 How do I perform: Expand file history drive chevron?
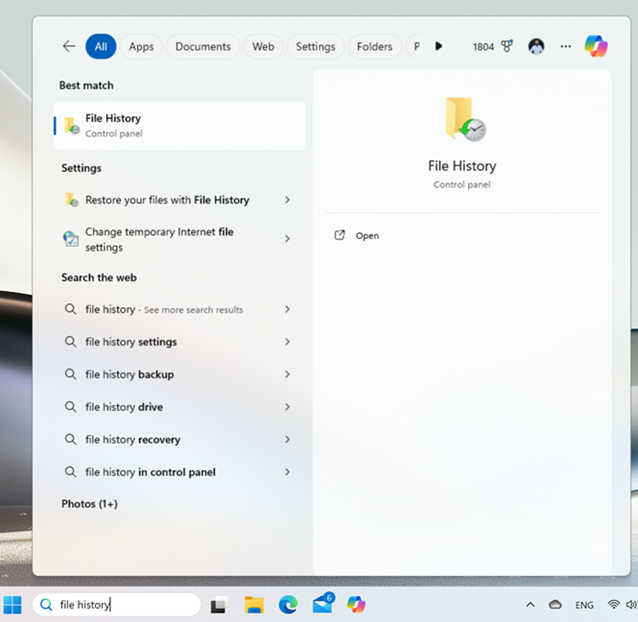pyautogui.click(x=287, y=407)
